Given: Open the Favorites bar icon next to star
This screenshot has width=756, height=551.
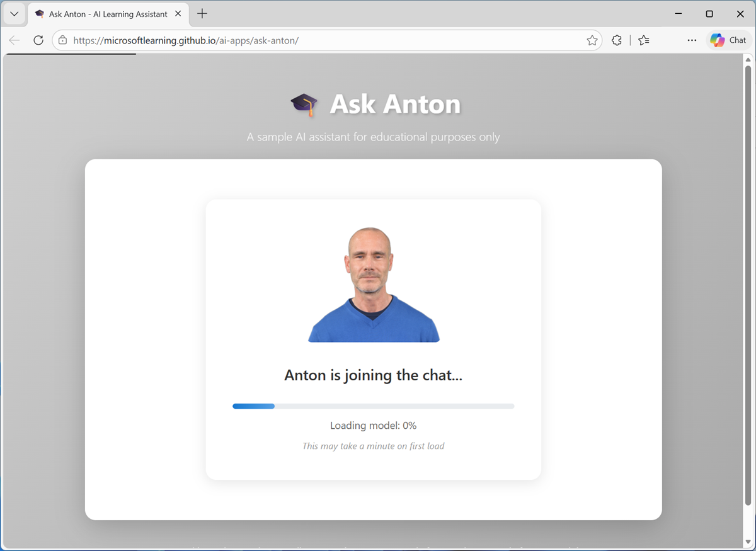Looking at the screenshot, I should tap(643, 40).
